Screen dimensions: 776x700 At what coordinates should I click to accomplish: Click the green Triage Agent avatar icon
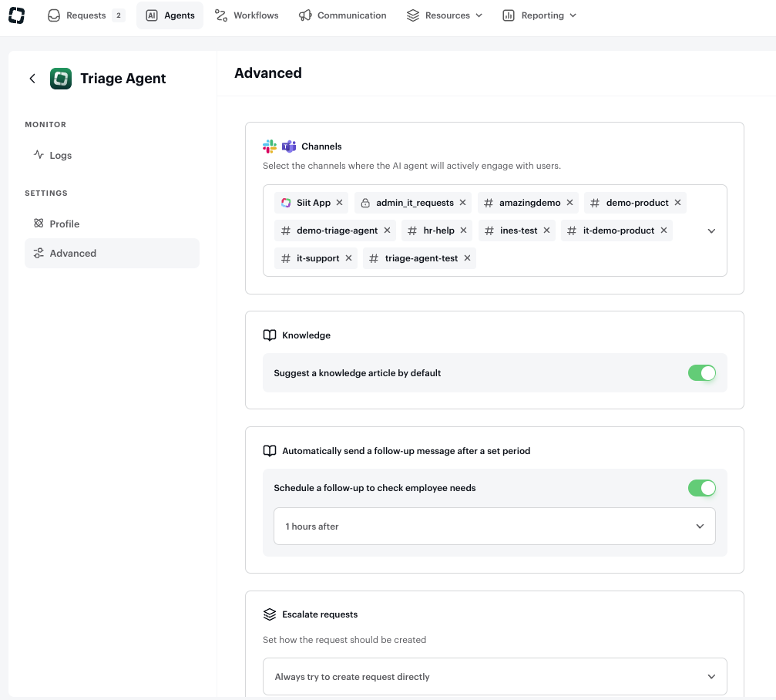coord(61,78)
